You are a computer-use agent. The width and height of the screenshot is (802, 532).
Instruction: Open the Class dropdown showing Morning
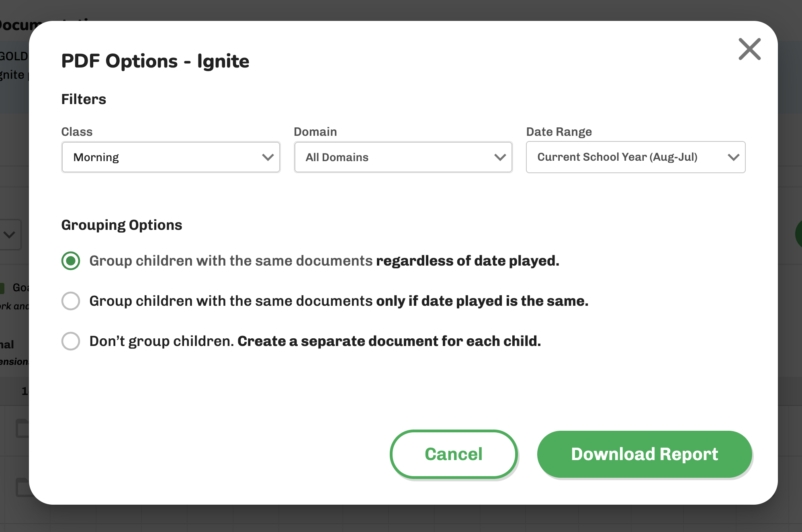point(171,157)
